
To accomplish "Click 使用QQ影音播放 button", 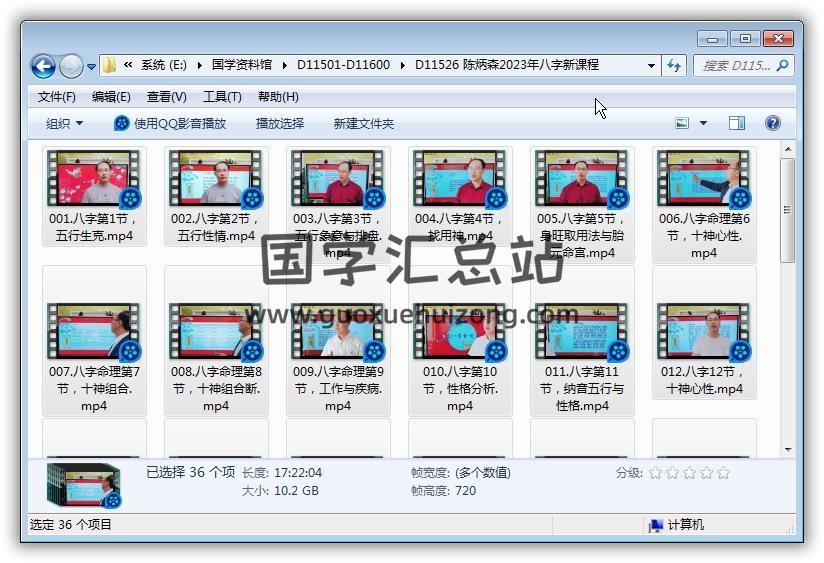I will click(170, 123).
